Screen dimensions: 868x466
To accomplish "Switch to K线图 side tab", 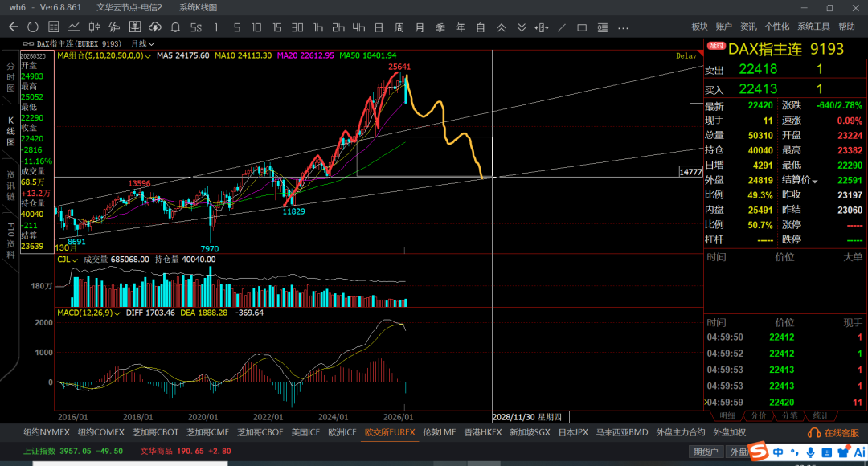I will (x=10, y=131).
